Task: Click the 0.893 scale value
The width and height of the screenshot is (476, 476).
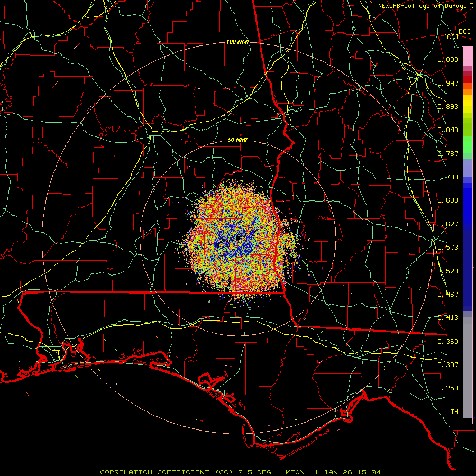Action: click(x=448, y=106)
